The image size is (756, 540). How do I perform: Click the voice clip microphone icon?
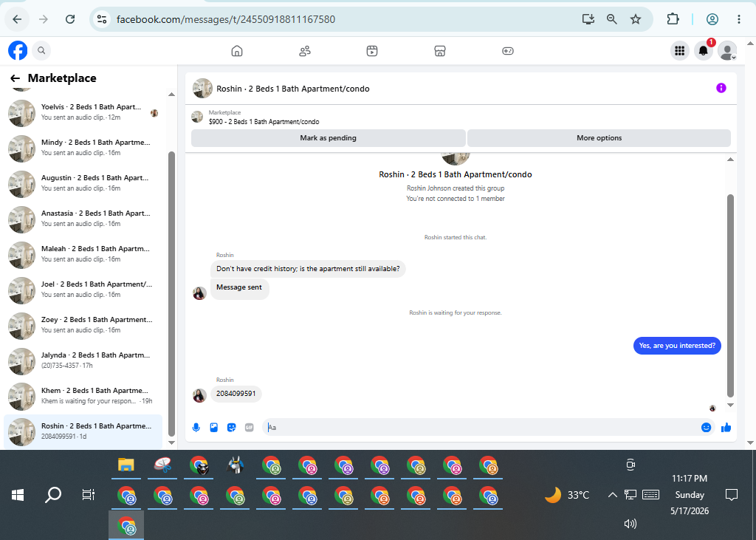coord(196,428)
